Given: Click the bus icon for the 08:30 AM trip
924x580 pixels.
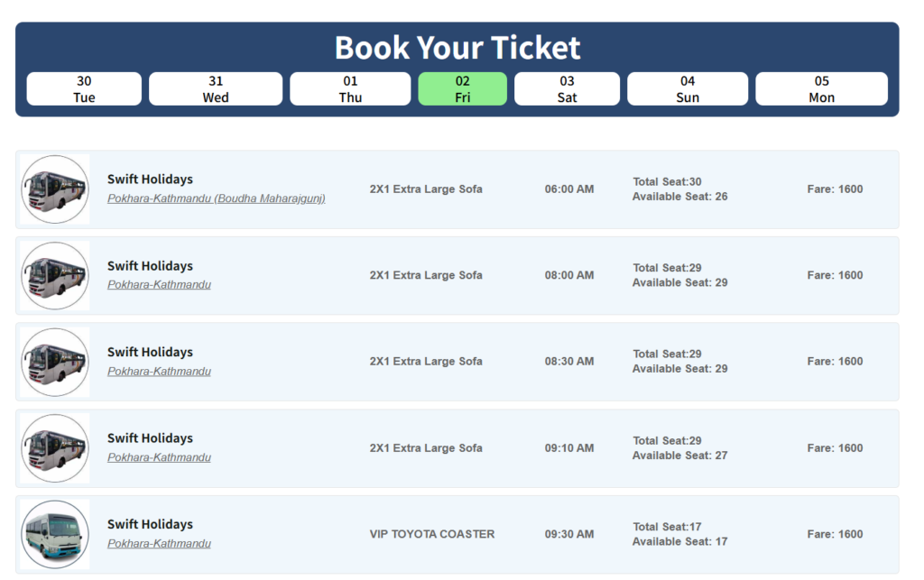Looking at the screenshot, I should pos(55,362).
